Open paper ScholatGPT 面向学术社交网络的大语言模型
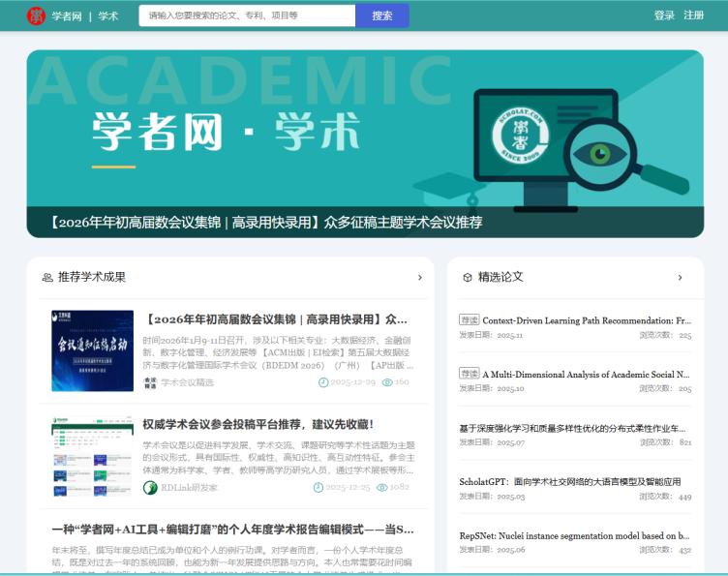The image size is (728, 576). [570, 482]
